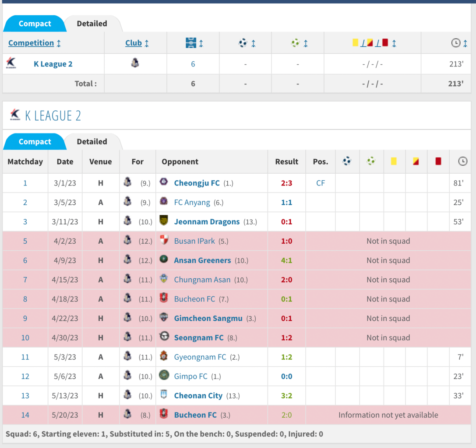Click the club crest in the summary table
The height and width of the screenshot is (448, 476).
[135, 63]
